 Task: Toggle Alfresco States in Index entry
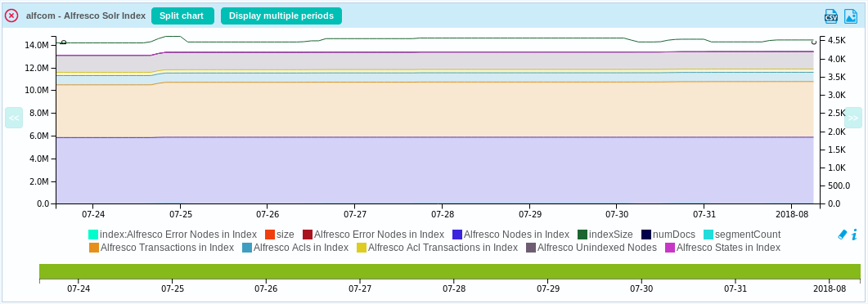[722, 248]
